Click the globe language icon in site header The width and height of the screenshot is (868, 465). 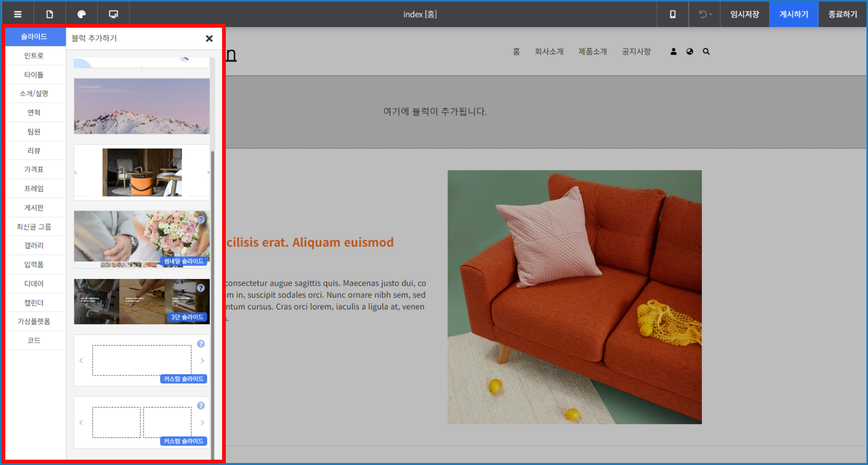click(690, 52)
